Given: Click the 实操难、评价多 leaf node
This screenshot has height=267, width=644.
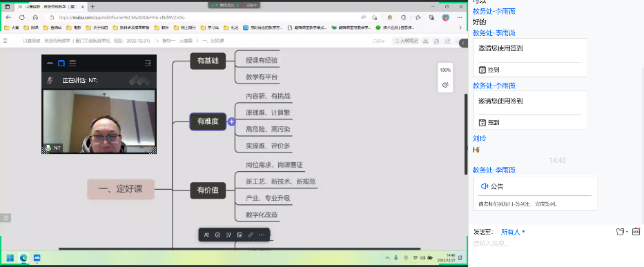Looking at the screenshot, I should point(268,146).
